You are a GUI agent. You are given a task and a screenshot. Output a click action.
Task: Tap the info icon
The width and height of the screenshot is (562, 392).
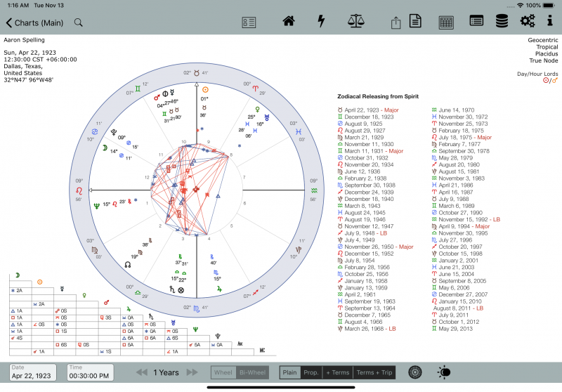coord(550,21)
